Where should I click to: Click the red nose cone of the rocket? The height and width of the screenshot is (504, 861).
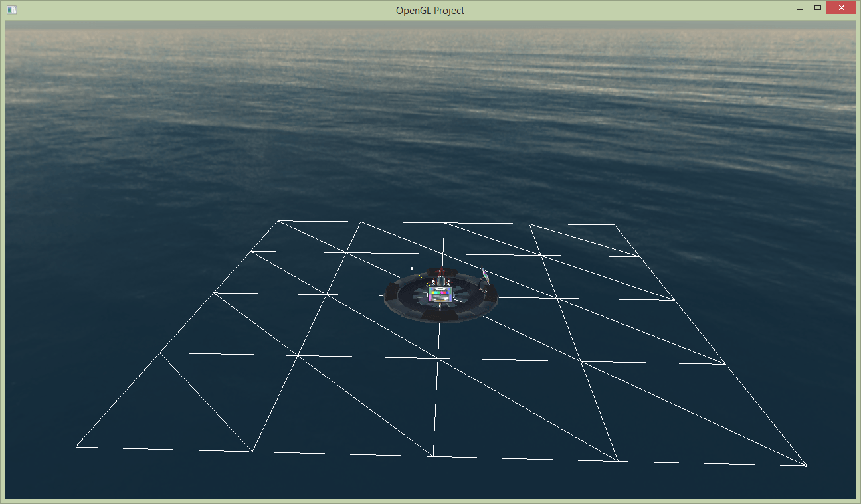pyautogui.click(x=441, y=269)
